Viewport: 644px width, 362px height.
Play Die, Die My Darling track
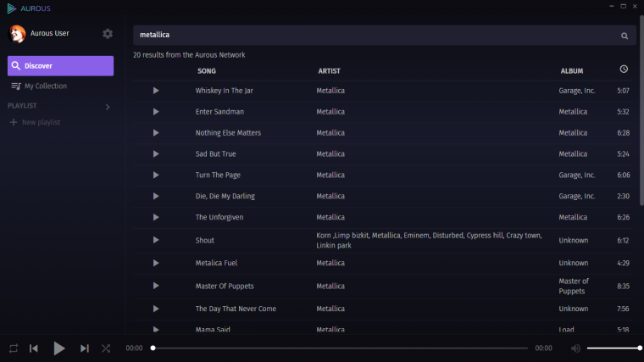tap(156, 196)
